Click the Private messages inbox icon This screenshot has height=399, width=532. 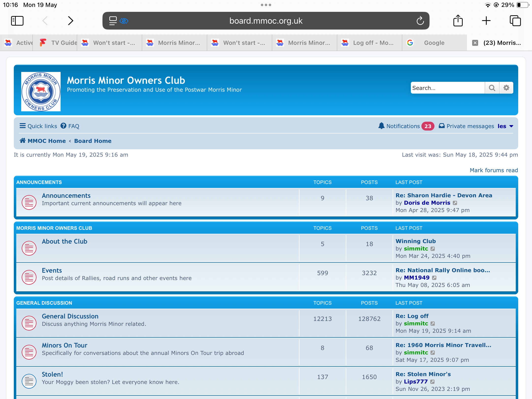(x=442, y=126)
